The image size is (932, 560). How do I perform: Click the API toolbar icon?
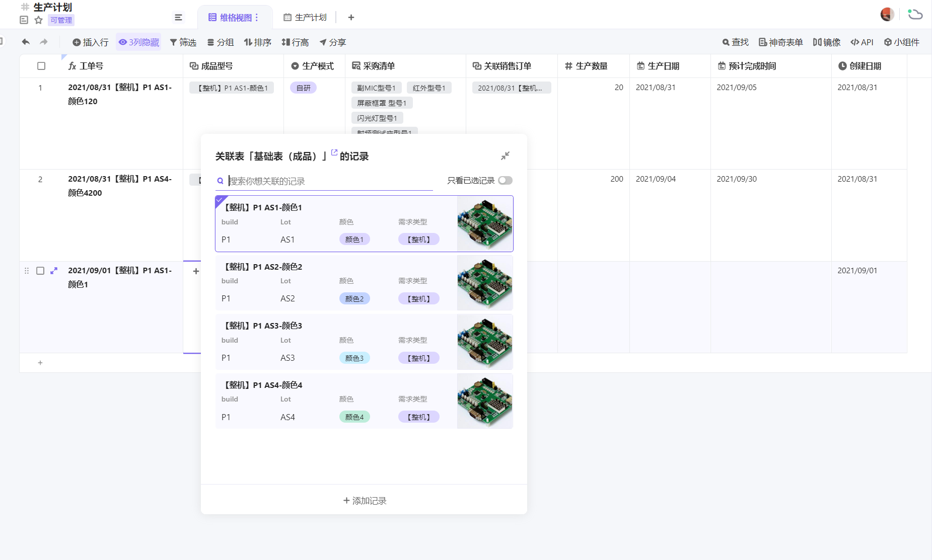pyautogui.click(x=862, y=42)
